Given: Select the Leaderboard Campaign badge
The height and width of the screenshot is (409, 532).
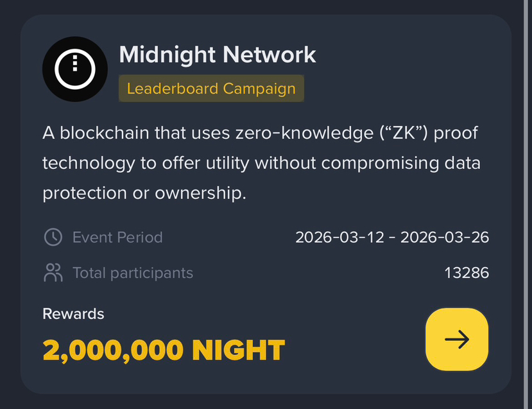Looking at the screenshot, I should 211,89.
